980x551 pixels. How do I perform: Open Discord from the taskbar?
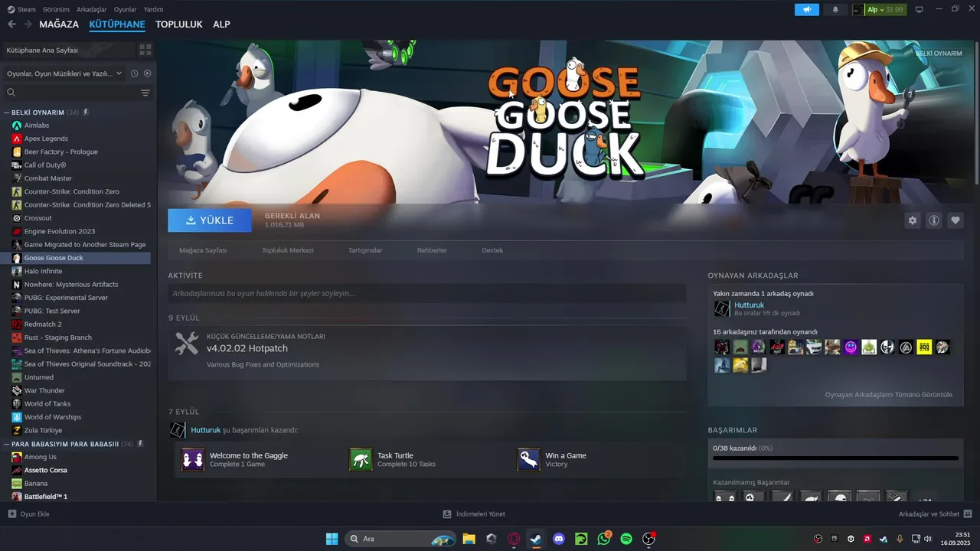(x=559, y=539)
